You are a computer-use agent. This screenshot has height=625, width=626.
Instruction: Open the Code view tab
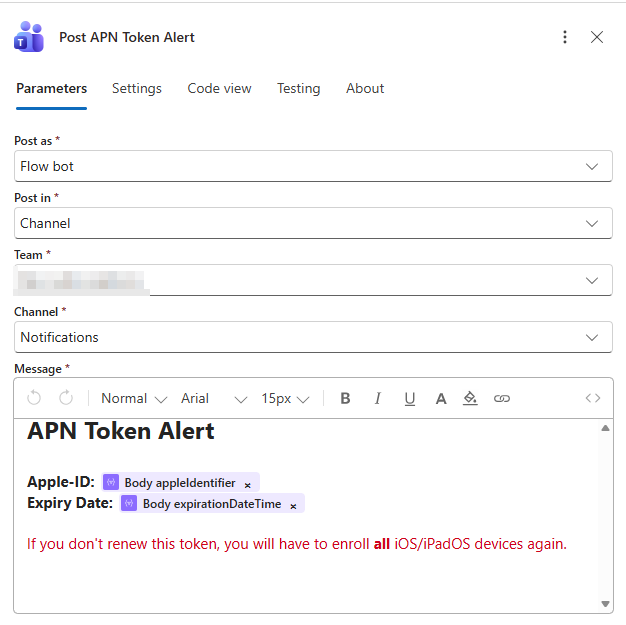[219, 88]
